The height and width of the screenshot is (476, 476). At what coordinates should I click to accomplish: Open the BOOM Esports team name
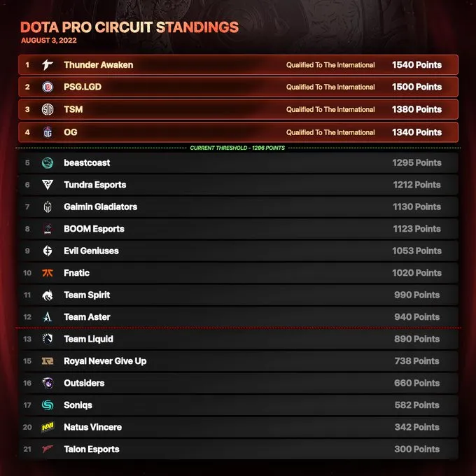coord(94,229)
